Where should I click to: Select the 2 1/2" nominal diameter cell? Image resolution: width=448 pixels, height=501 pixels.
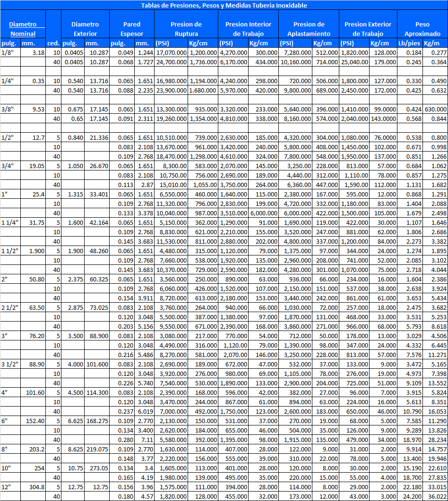9,308
